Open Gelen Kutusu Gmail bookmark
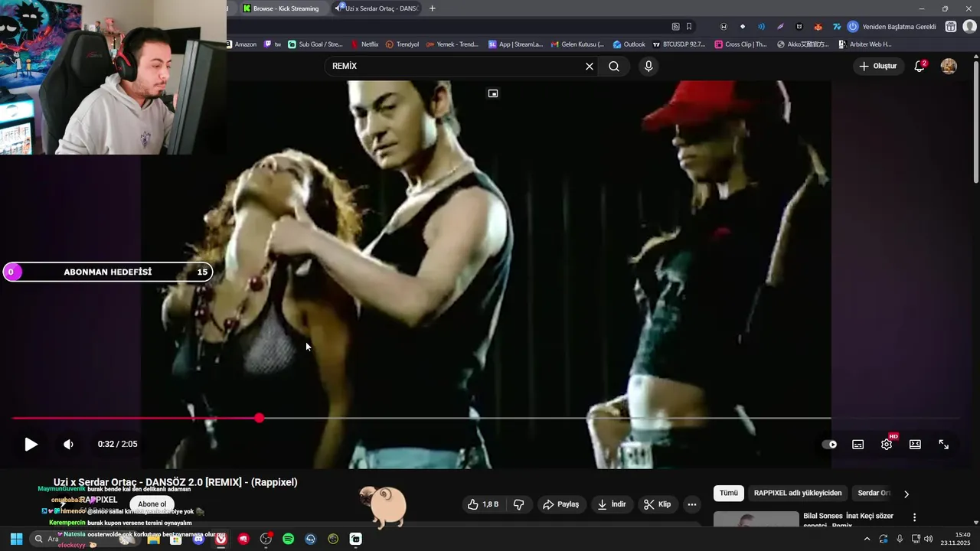Screen dimensions: 980x551 click(x=577, y=44)
